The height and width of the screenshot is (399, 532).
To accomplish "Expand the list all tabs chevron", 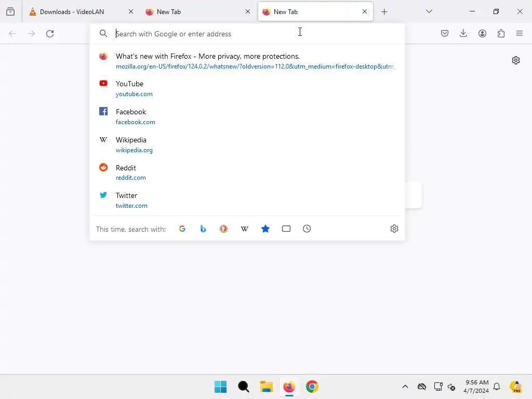I will [429, 11].
